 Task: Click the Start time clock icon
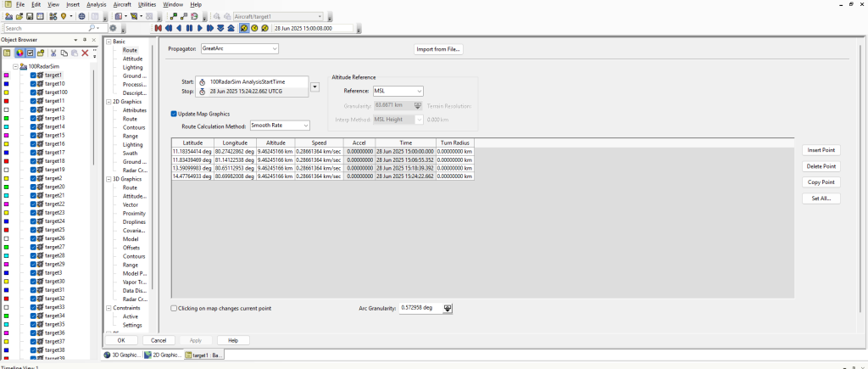pyautogui.click(x=202, y=81)
